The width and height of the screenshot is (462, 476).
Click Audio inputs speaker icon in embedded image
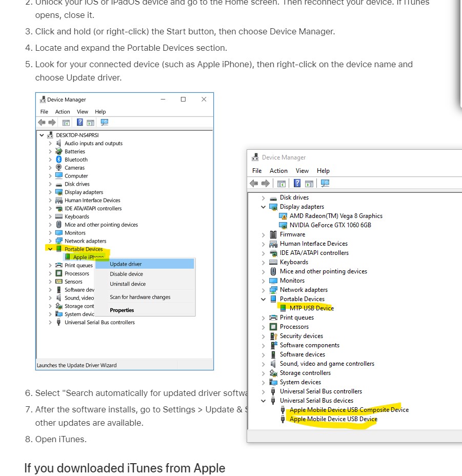click(58, 143)
